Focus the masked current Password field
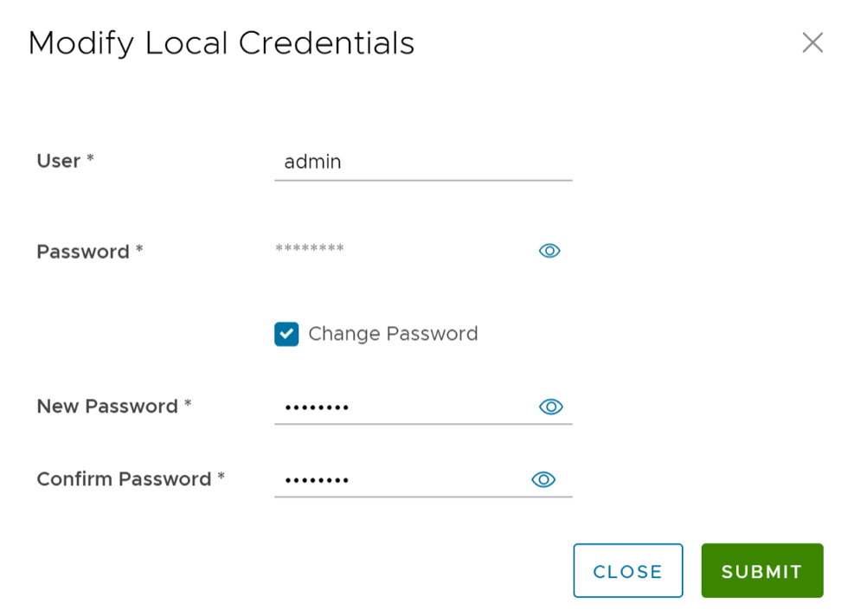 click(398, 250)
